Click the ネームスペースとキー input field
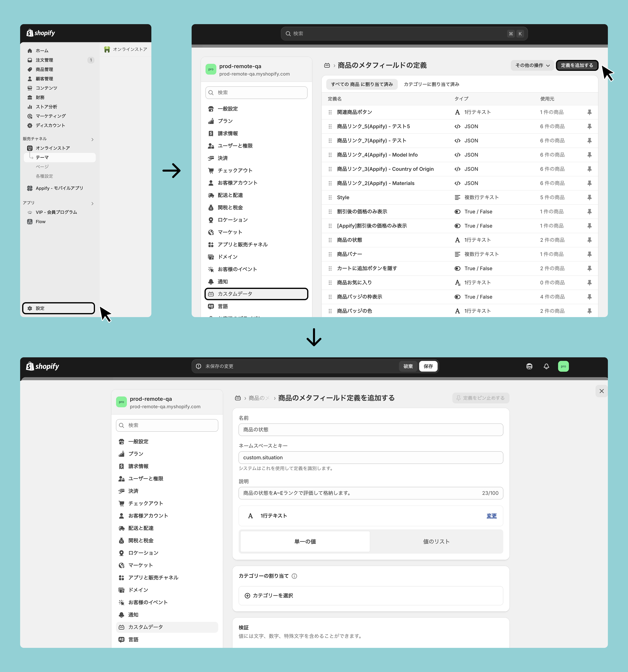 pos(370,457)
